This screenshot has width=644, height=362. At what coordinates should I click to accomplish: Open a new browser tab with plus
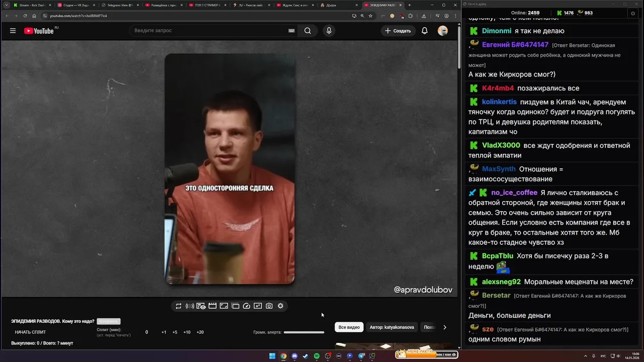[410, 5]
